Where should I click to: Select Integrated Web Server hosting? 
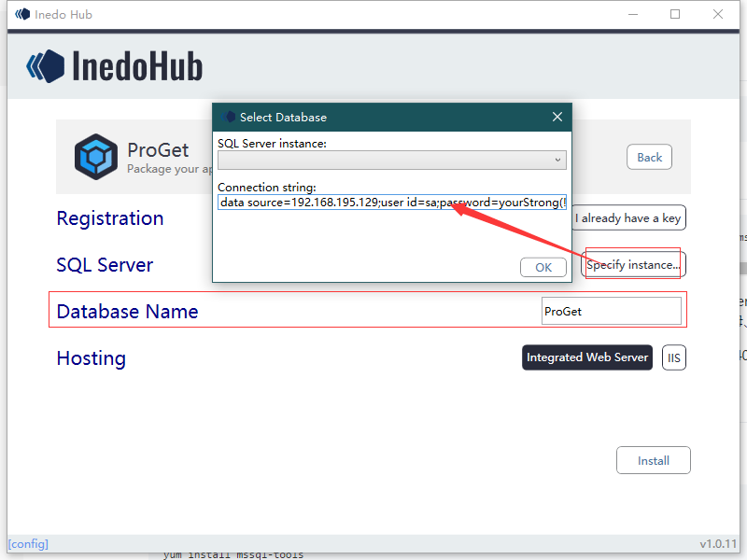tap(587, 357)
